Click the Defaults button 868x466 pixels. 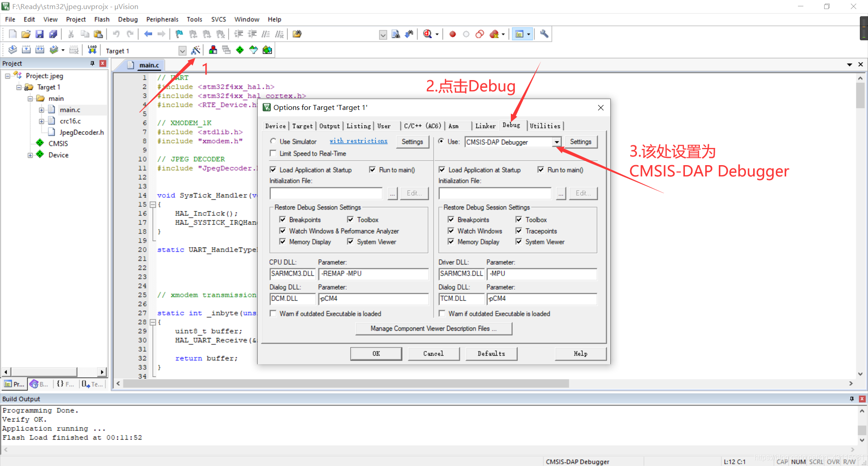[x=491, y=354]
